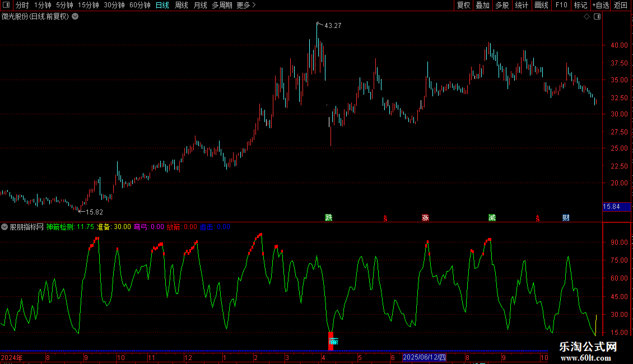This screenshot has width=633, height=364.
Task: Click the 准备: 30.00 indicator value
Action: click(114, 227)
